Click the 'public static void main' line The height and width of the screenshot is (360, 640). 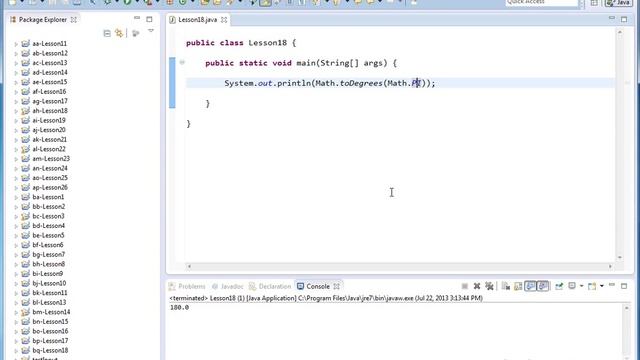301,63
